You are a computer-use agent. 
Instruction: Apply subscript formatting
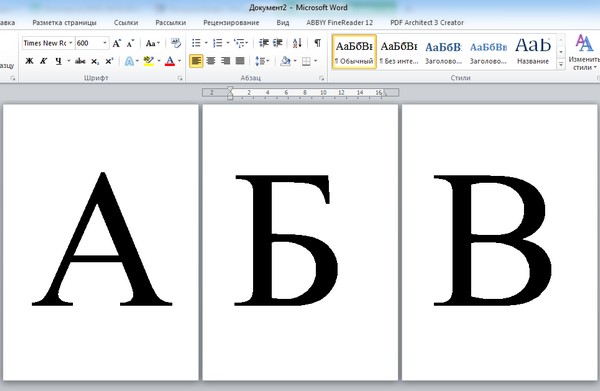(95, 61)
